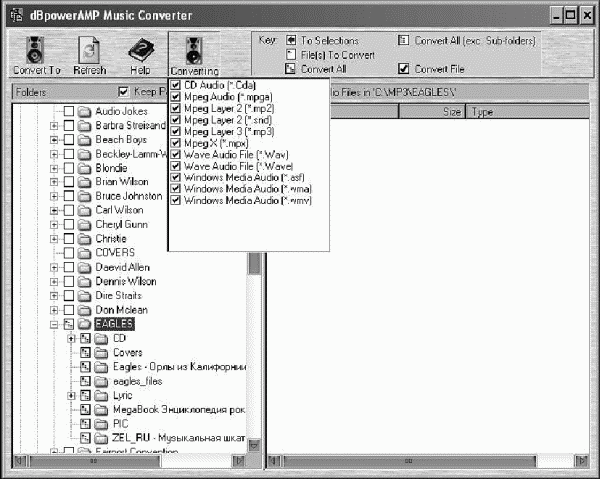The image size is (600, 479).
Task: Select the ZEL_RU folder name
Action: [x=178, y=438]
